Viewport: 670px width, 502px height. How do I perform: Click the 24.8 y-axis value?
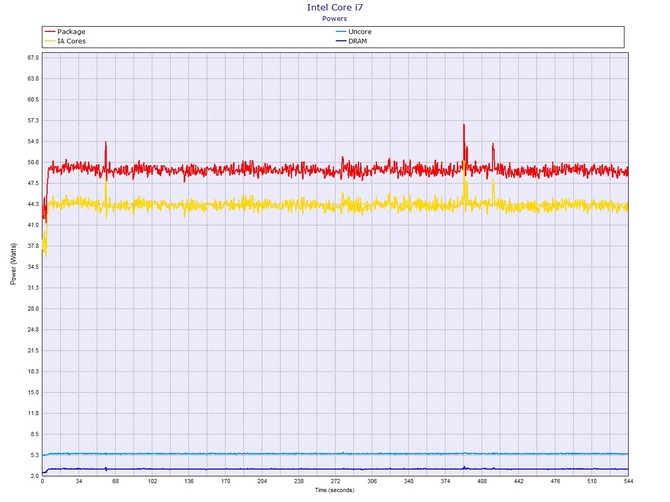pos(33,329)
